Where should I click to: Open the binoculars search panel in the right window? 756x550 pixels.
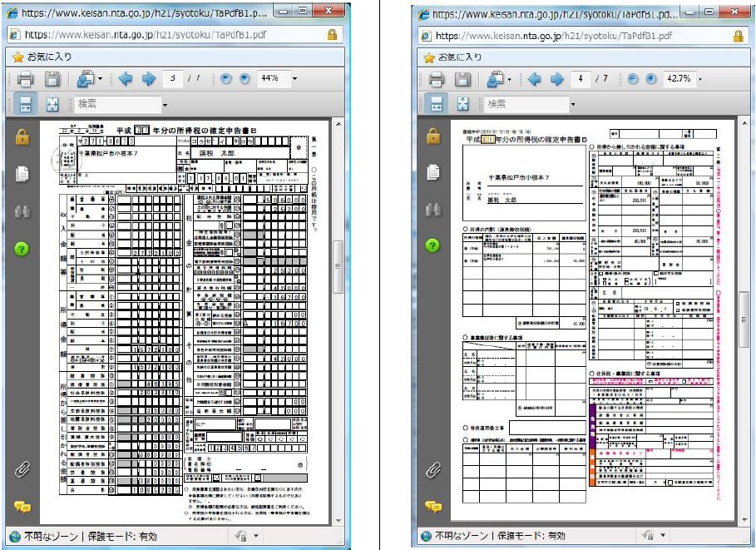pyautogui.click(x=432, y=210)
